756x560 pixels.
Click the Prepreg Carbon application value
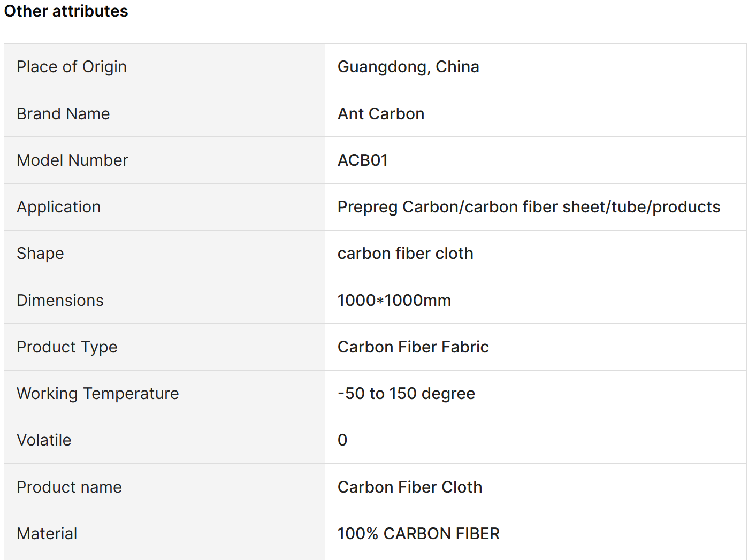pyautogui.click(x=529, y=207)
